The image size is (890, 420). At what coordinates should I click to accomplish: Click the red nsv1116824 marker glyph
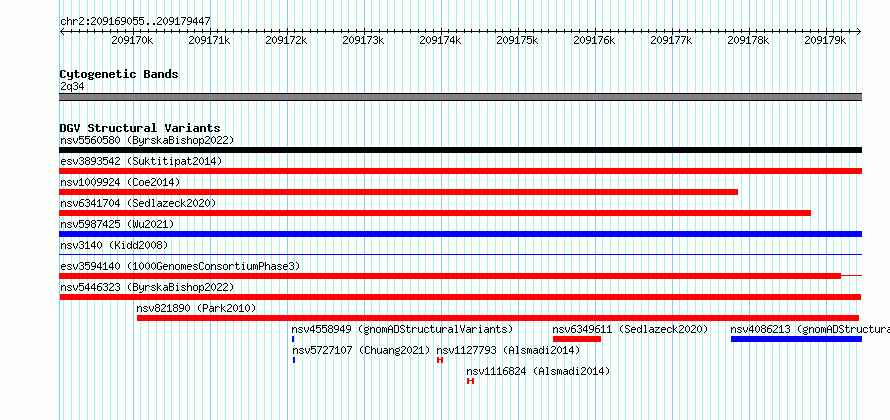(x=470, y=381)
